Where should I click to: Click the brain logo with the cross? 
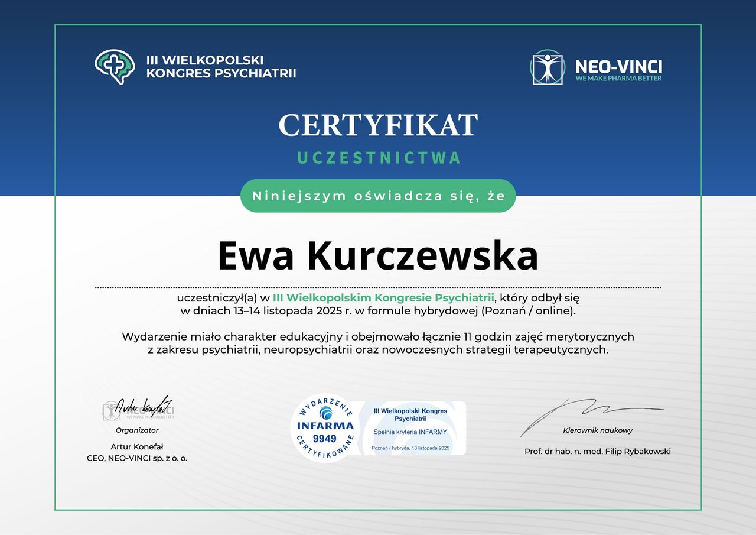click(x=115, y=66)
